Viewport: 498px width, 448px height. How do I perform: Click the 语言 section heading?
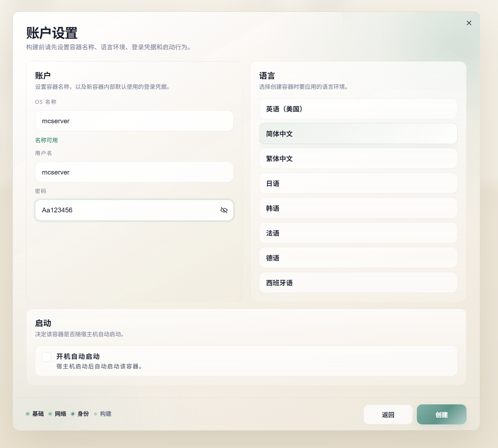tap(267, 76)
